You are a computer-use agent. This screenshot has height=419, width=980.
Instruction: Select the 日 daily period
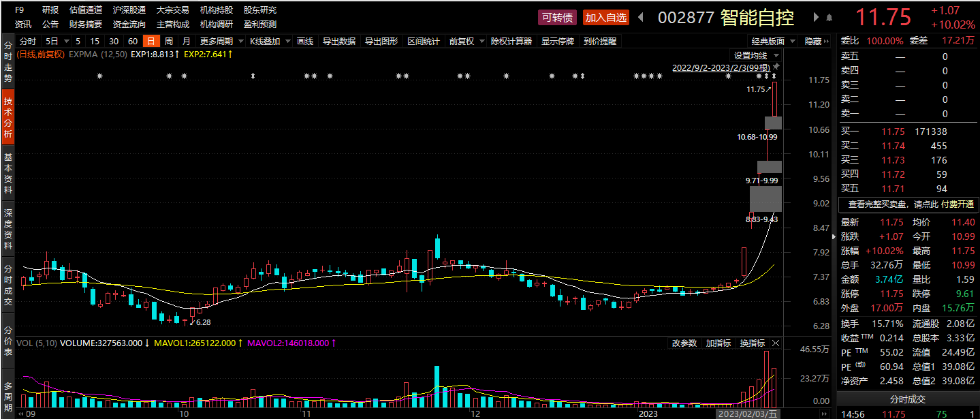151,41
